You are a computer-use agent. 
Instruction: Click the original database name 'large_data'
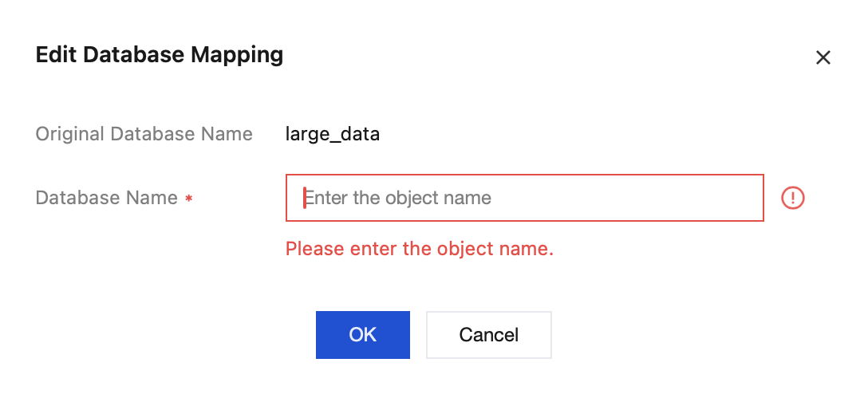[x=333, y=134]
